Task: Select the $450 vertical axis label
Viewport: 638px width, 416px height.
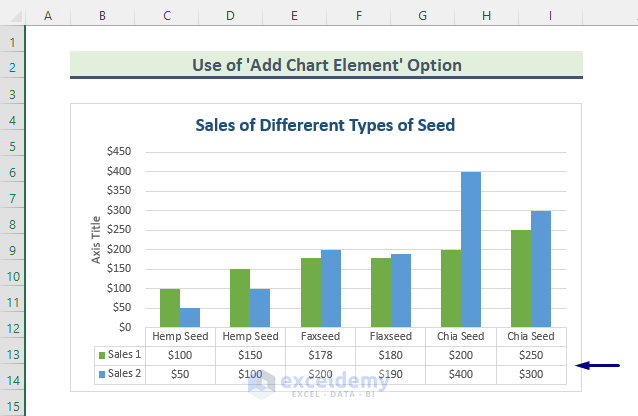Action: [118, 152]
